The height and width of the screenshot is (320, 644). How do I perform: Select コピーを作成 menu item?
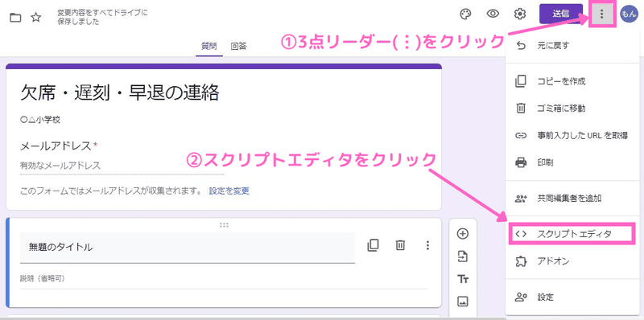(572, 81)
